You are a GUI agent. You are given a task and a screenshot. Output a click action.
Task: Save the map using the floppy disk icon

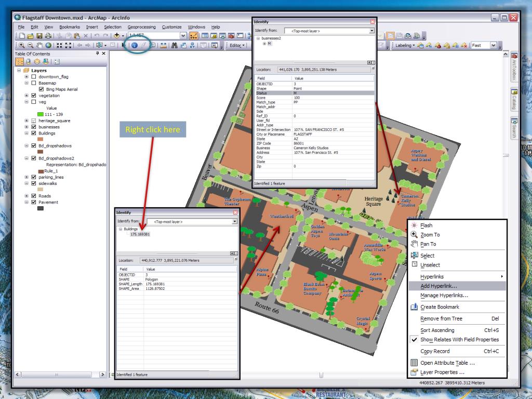39,36
